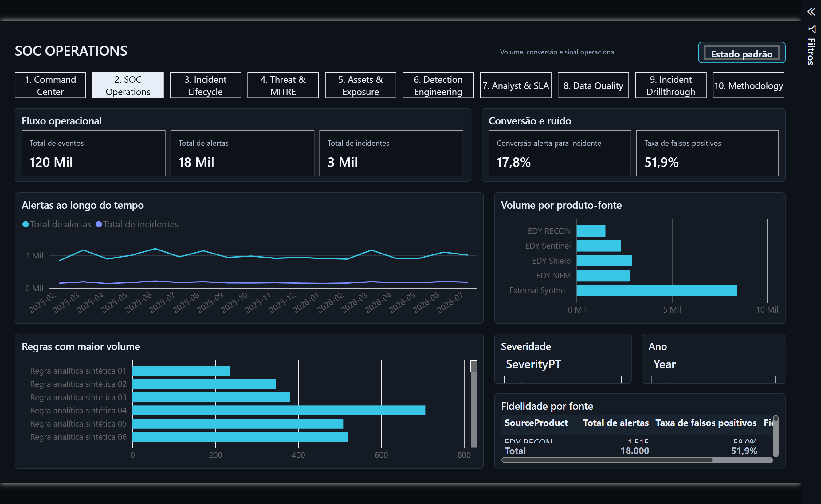Select the Taxa de falsos positivos 51,9% card
The width and height of the screenshot is (821, 504).
point(707,153)
